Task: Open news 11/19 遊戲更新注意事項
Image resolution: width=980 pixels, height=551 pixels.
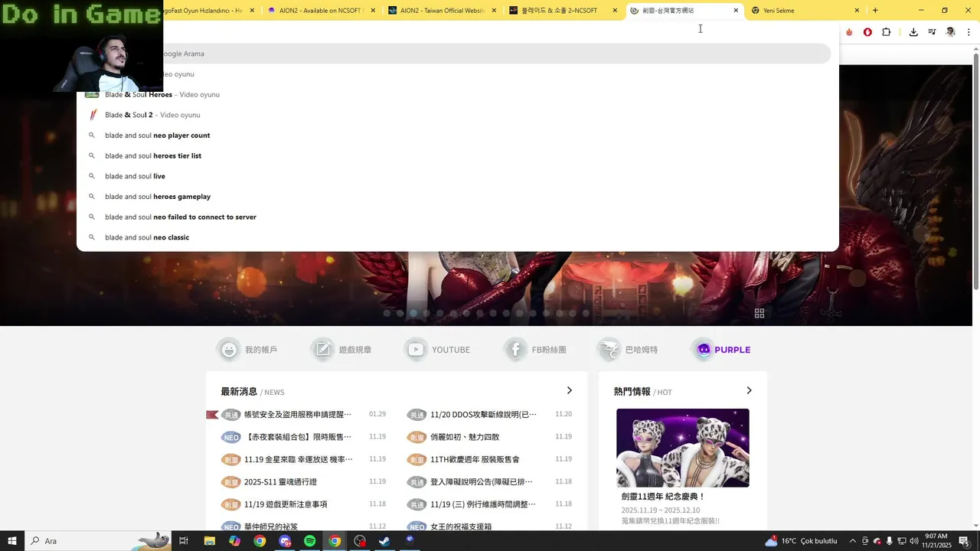Action: click(286, 504)
